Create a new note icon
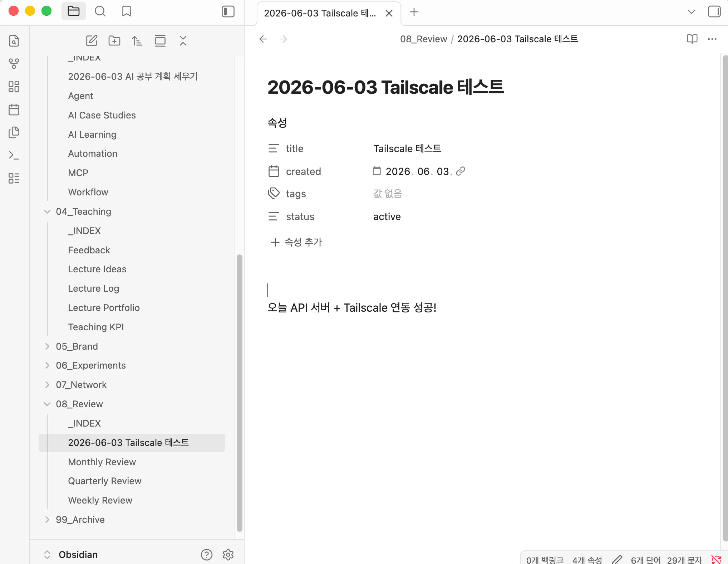 [92, 41]
